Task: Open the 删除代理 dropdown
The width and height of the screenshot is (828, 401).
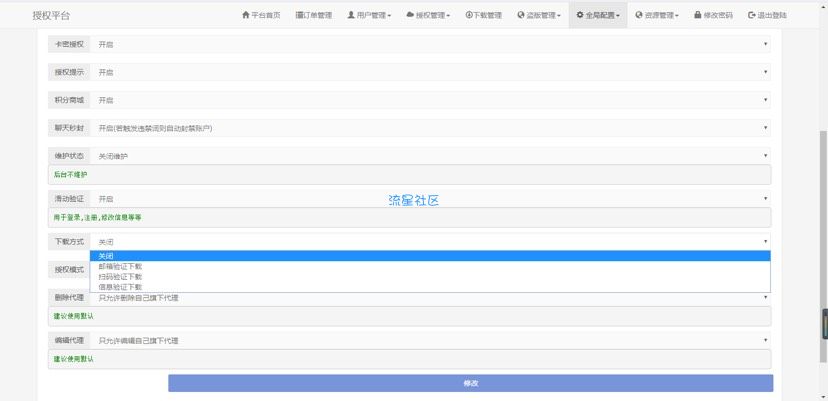Action: [430, 298]
